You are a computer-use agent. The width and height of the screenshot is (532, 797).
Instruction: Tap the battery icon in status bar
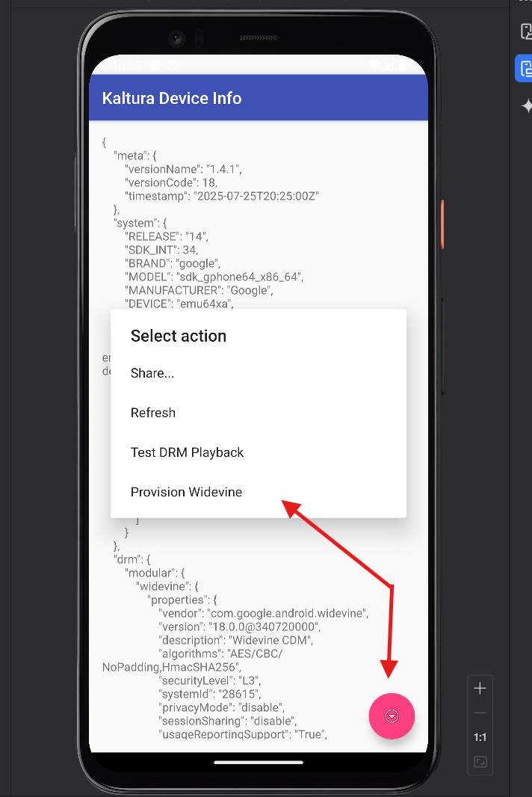click(x=401, y=66)
